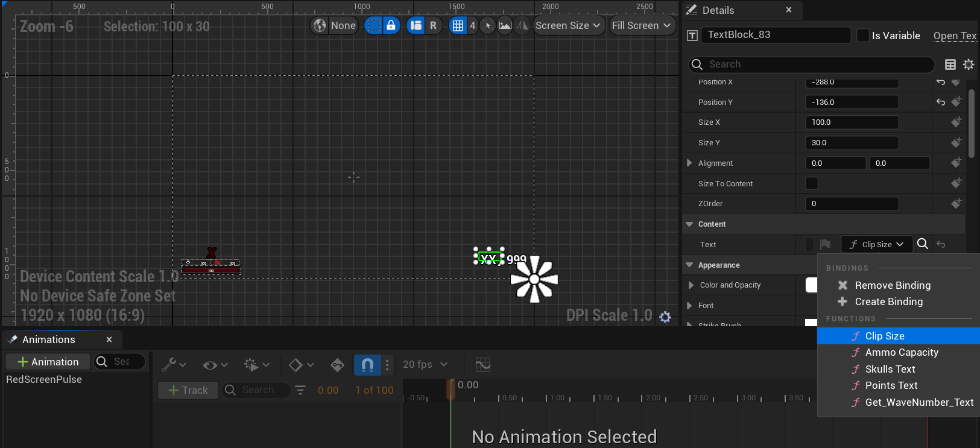Check the Size To Content box
The width and height of the screenshot is (980, 448).
click(812, 183)
